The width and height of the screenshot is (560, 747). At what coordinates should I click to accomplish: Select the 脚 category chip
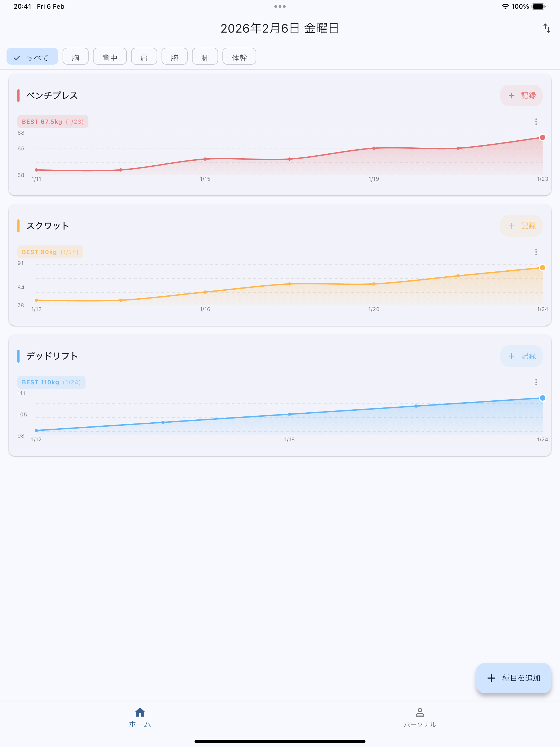[x=205, y=56]
